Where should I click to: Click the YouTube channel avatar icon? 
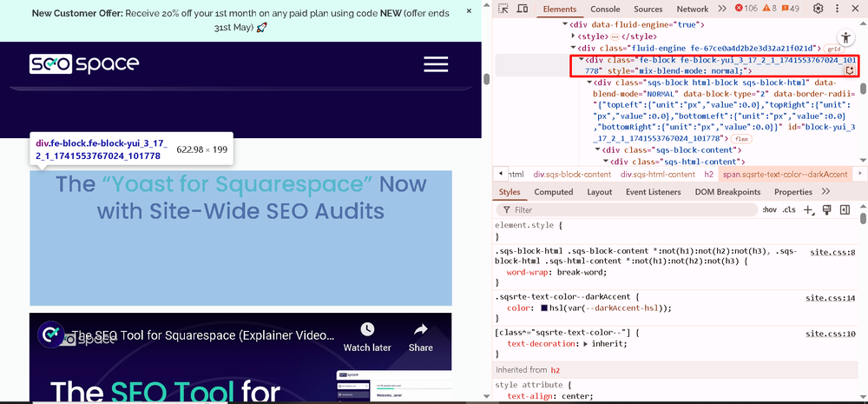51,334
